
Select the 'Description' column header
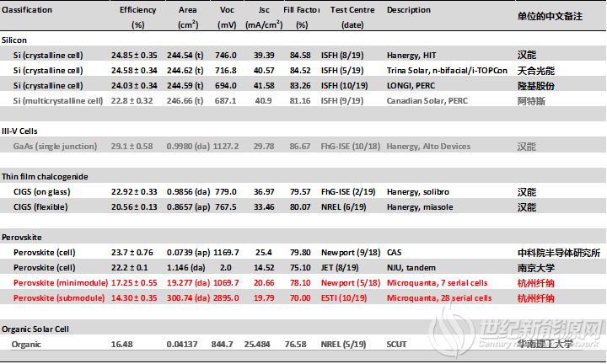pyautogui.click(x=408, y=10)
